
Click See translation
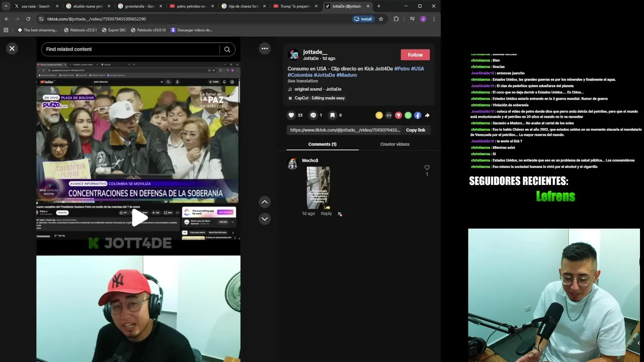click(x=303, y=81)
